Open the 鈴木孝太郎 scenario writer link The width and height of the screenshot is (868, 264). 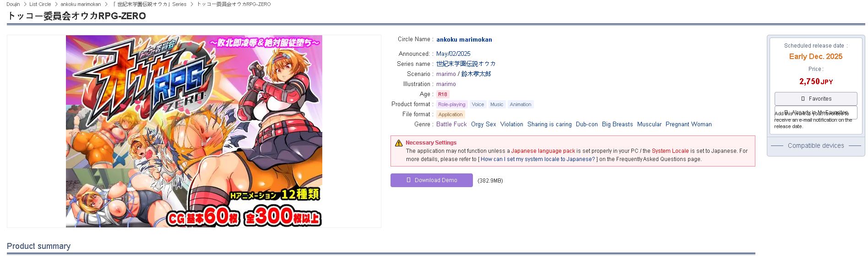pos(476,74)
